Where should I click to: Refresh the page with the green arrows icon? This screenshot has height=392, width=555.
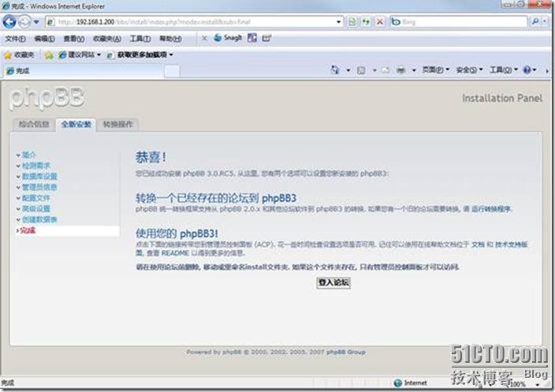[x=367, y=22]
